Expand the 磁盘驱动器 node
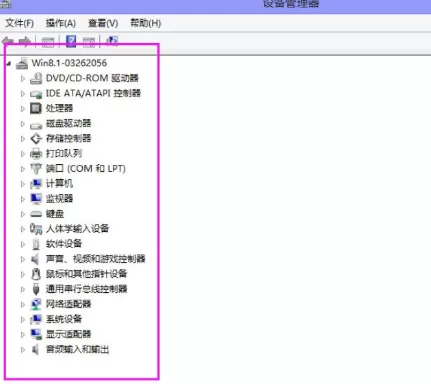 tap(23, 124)
